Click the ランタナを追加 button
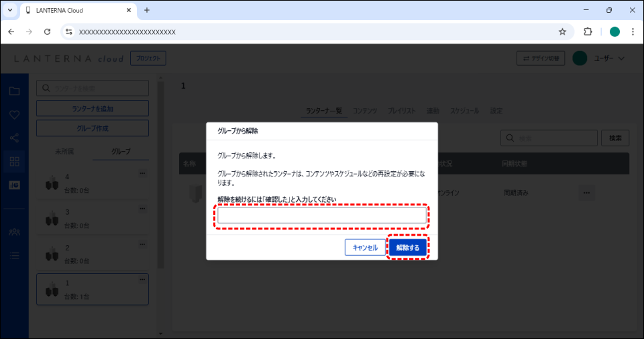 (93, 109)
